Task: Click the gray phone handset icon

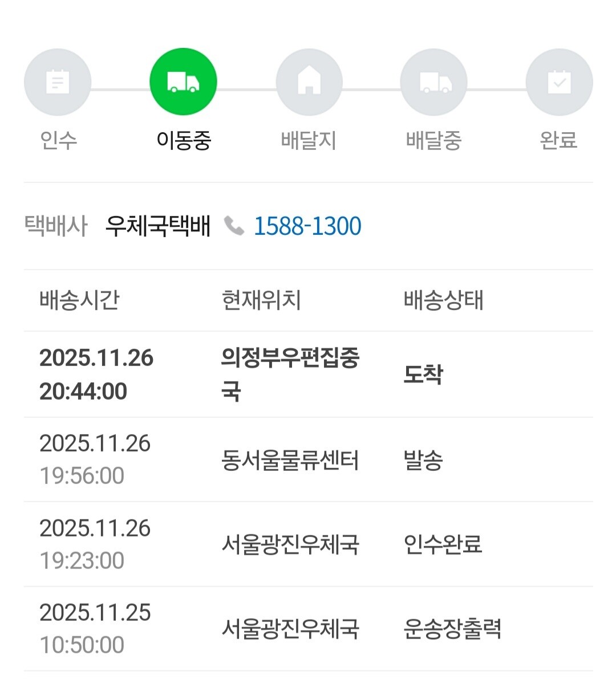Action: (233, 226)
